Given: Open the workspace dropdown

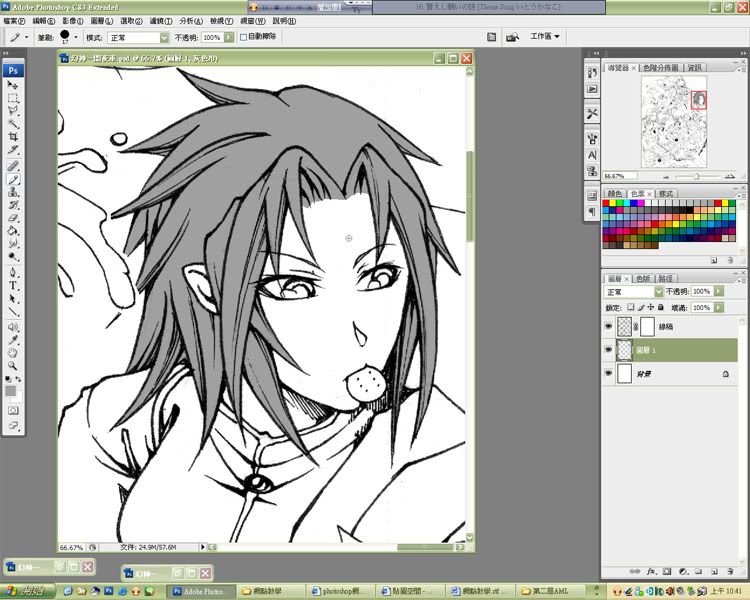Looking at the screenshot, I should (x=545, y=36).
